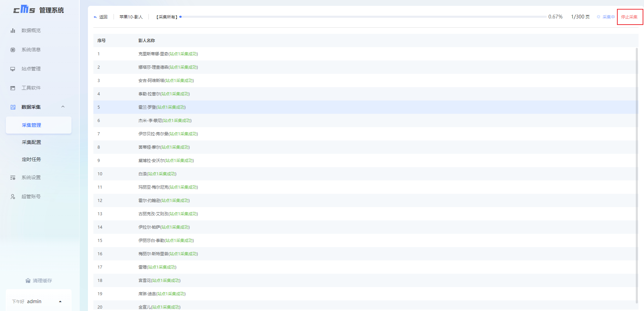Click the table vertical scrollbar
The image size is (644, 311).
(636, 175)
